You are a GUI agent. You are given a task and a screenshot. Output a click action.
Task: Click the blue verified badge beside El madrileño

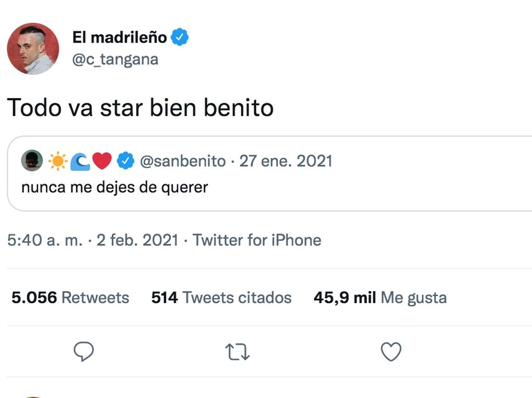tap(179, 37)
